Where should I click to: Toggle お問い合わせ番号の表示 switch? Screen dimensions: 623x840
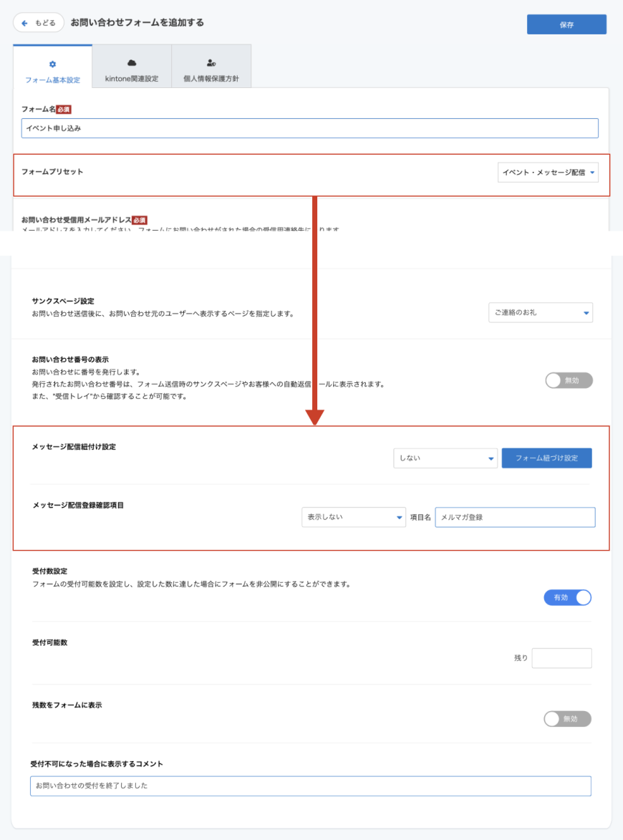[569, 381]
